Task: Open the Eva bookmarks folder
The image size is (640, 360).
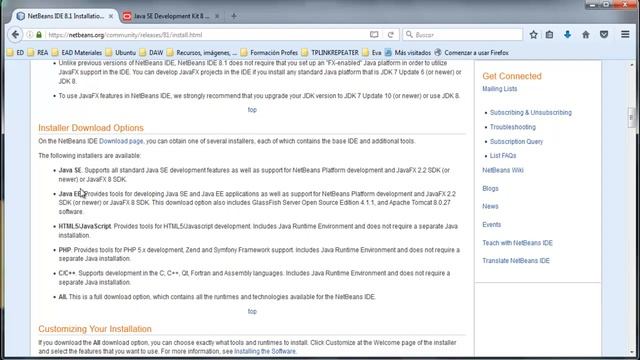Action: [371, 53]
